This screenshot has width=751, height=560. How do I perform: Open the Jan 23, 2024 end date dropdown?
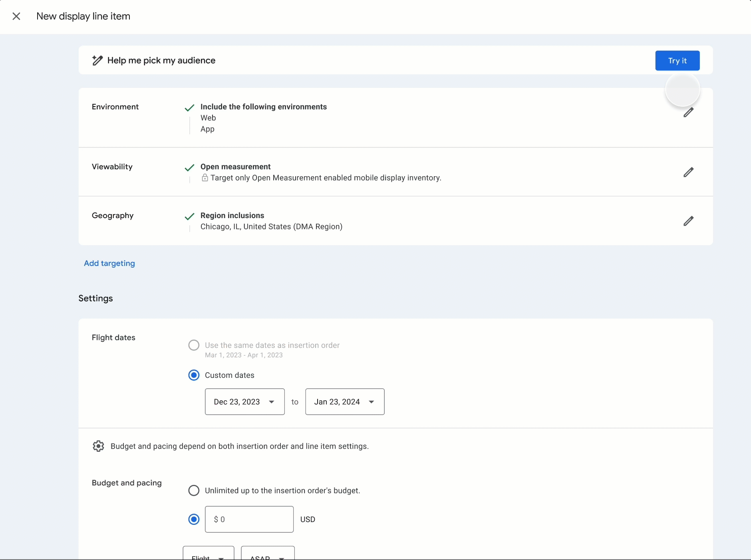(x=344, y=401)
